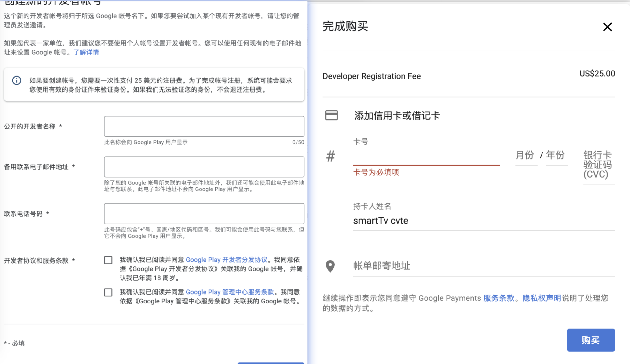The height and width of the screenshot is (364, 630).
Task: Focus the 公开的开发者名称 text field
Action: (x=204, y=126)
